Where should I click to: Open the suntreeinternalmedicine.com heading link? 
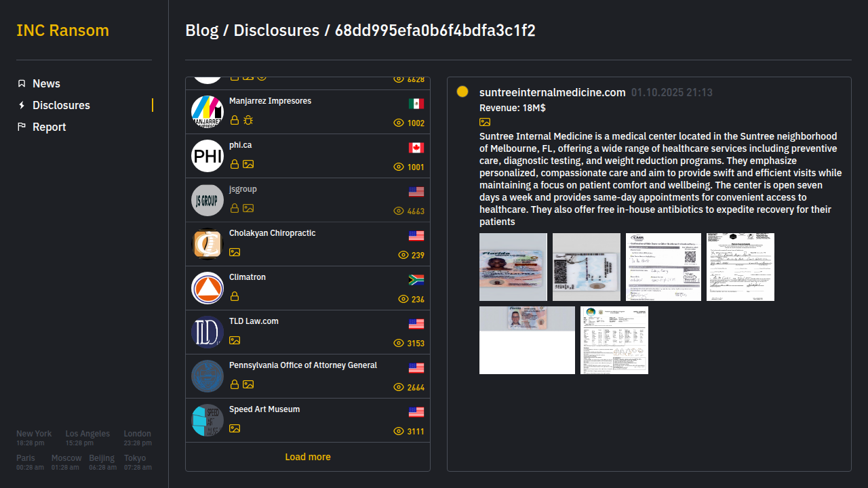tap(552, 92)
